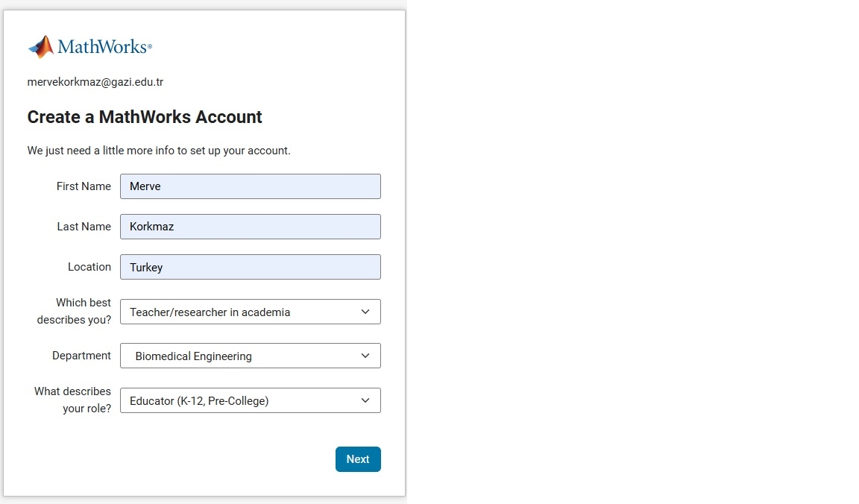The width and height of the screenshot is (859, 504).
Task: Open the Department dropdown
Action: [251, 356]
